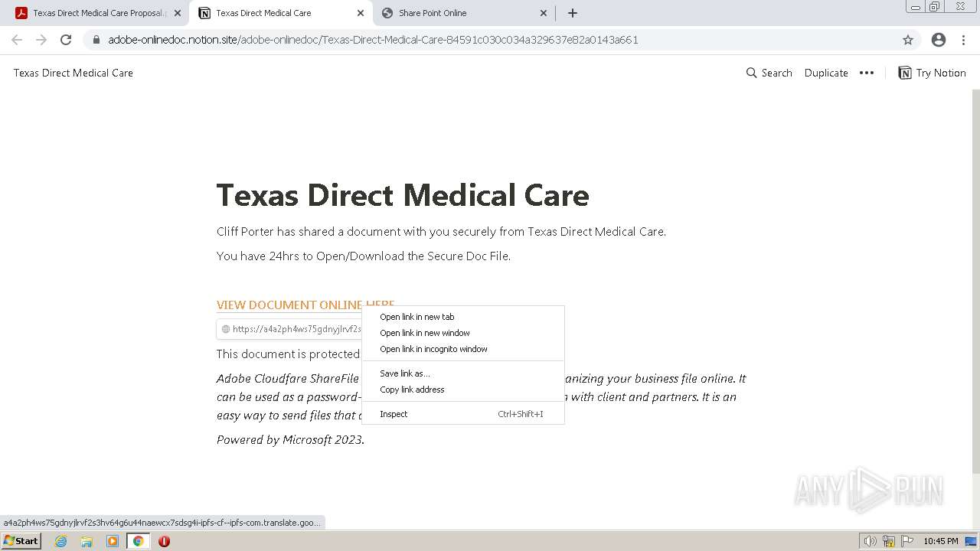
Task: Open File Explorer folder from taskbar
Action: click(x=87, y=541)
